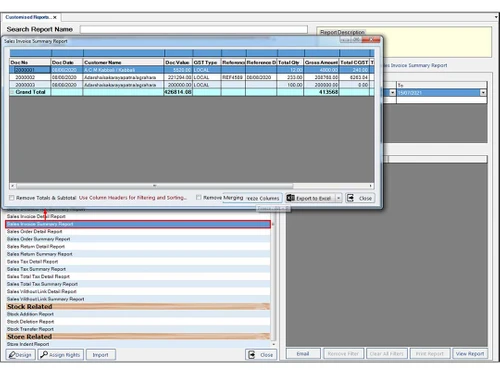Sort by the Total CGST column header
The height and width of the screenshot is (375, 500).
[354, 62]
